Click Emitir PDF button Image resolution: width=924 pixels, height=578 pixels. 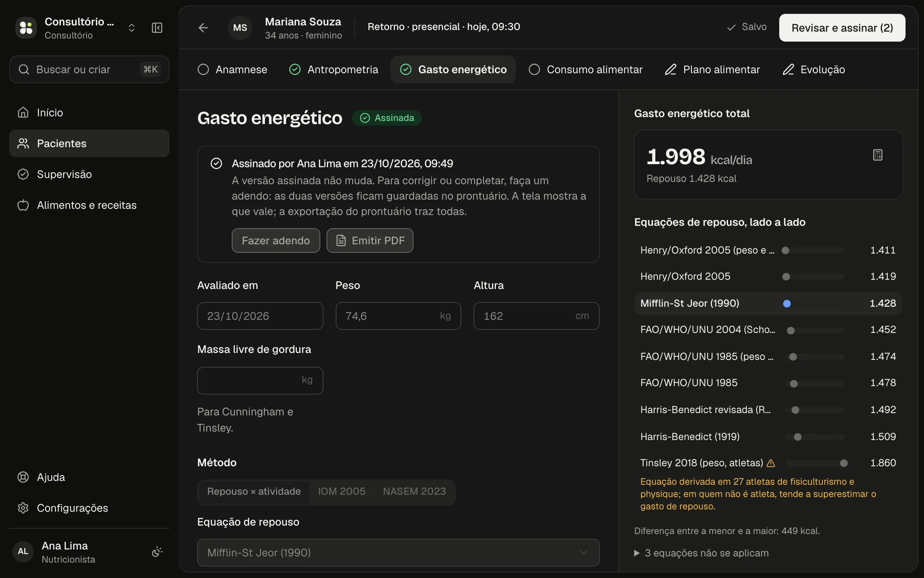370,240
